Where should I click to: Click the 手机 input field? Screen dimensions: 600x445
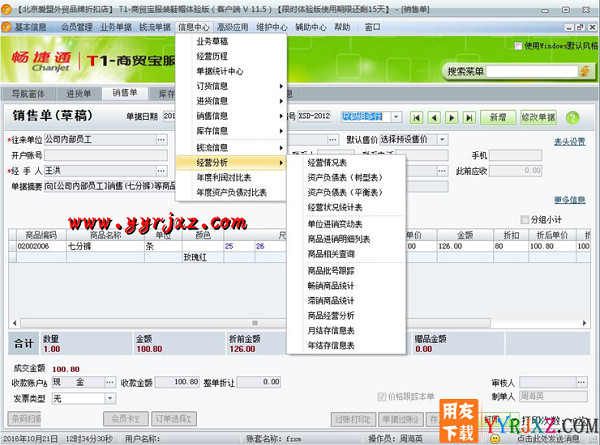(515, 155)
